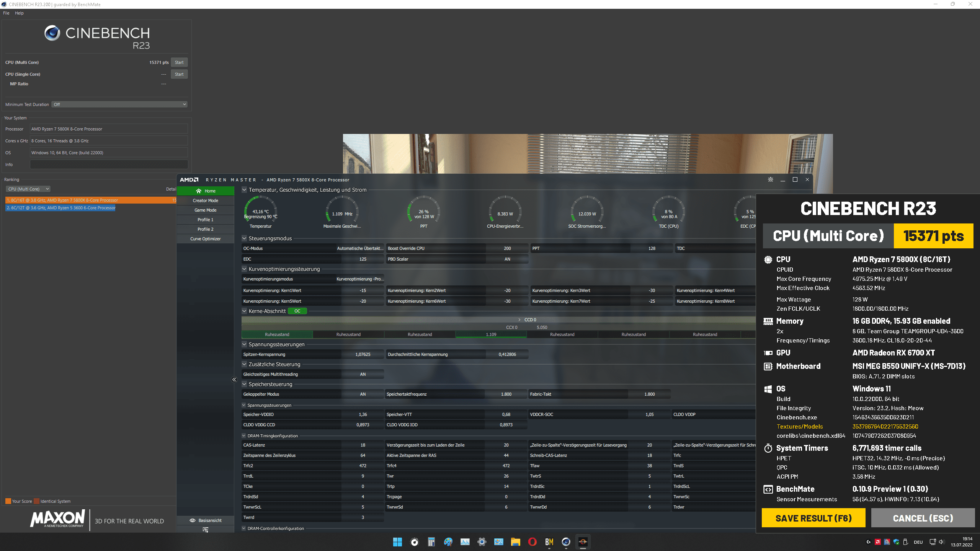Toggle Gleichzeitiges Multithreading AN switch
Screen dimensions: 980x551
tap(363, 374)
